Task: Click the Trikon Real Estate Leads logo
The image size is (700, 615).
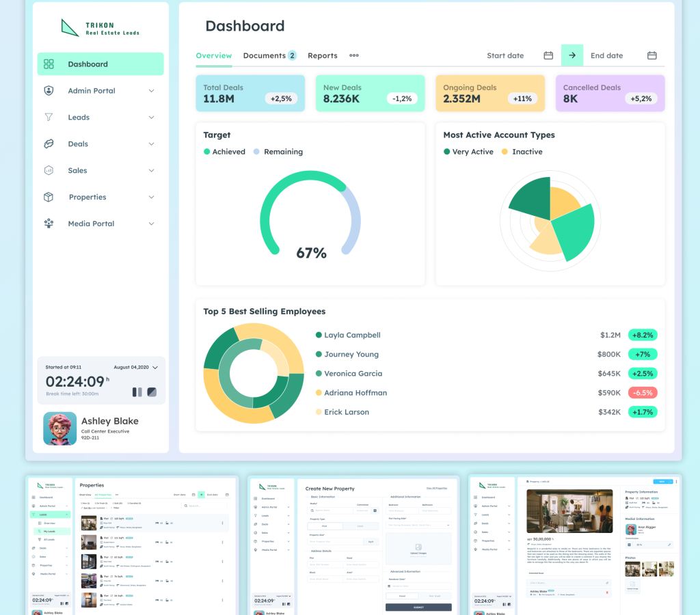Action: coord(100,27)
